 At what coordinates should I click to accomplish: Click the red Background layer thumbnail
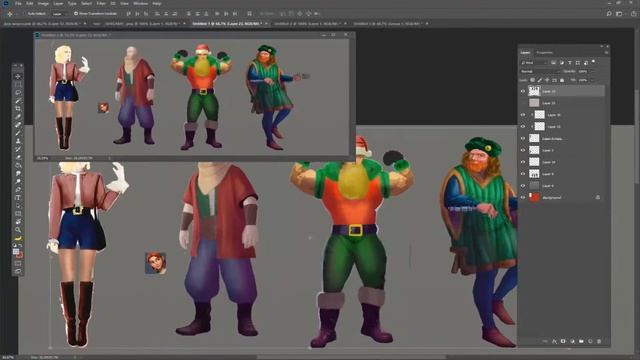click(534, 197)
